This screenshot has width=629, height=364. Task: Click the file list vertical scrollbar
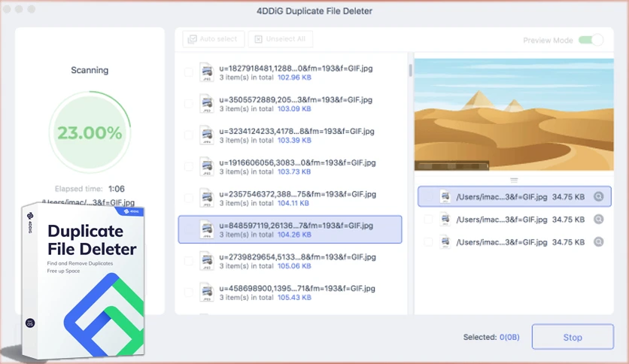[410, 70]
